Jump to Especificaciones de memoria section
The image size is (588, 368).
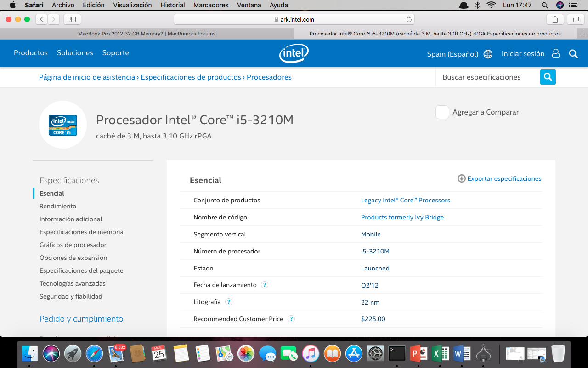tap(81, 232)
